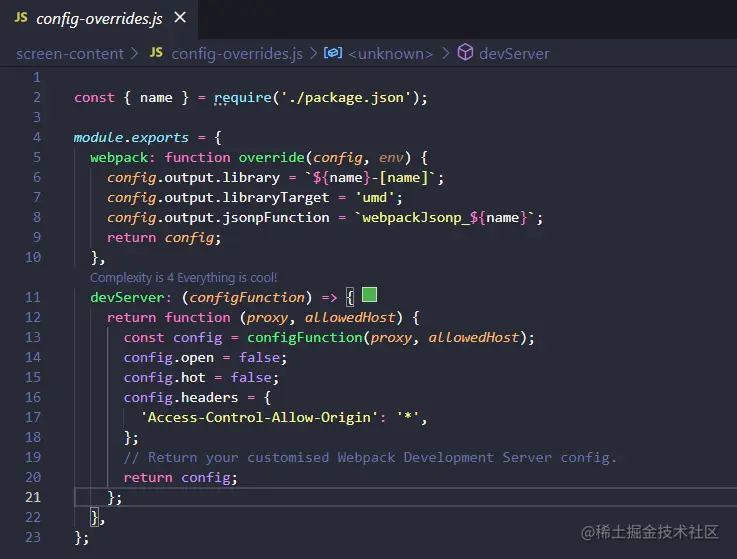Expand chevron after <unknown> breadcrumb
737x559 pixels.
coord(445,53)
